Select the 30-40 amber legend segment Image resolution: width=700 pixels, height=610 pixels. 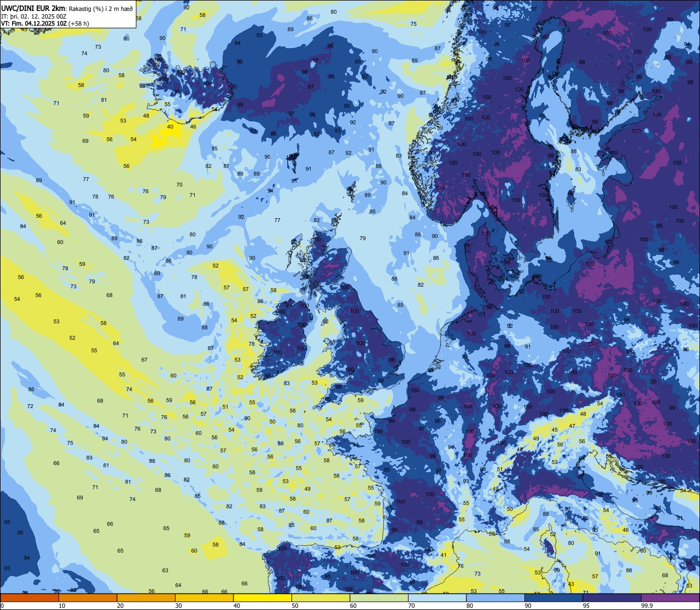[204, 598]
